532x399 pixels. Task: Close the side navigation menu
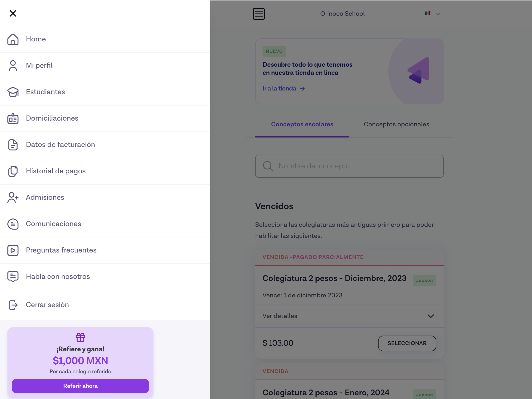click(x=13, y=13)
